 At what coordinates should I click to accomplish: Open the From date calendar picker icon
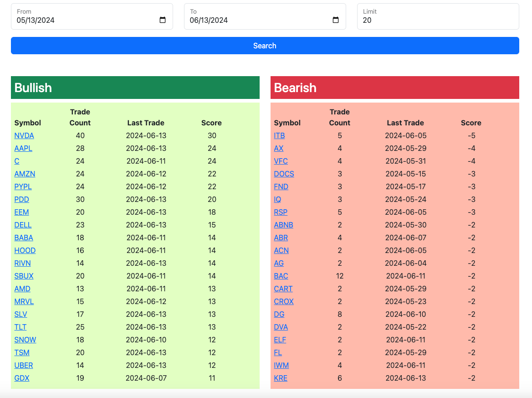(x=163, y=20)
